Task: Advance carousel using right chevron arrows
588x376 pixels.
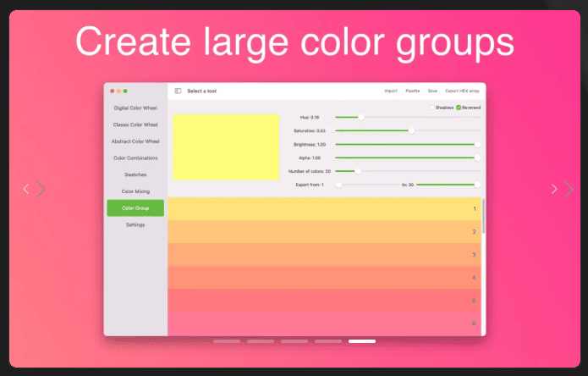Action: 562,189
